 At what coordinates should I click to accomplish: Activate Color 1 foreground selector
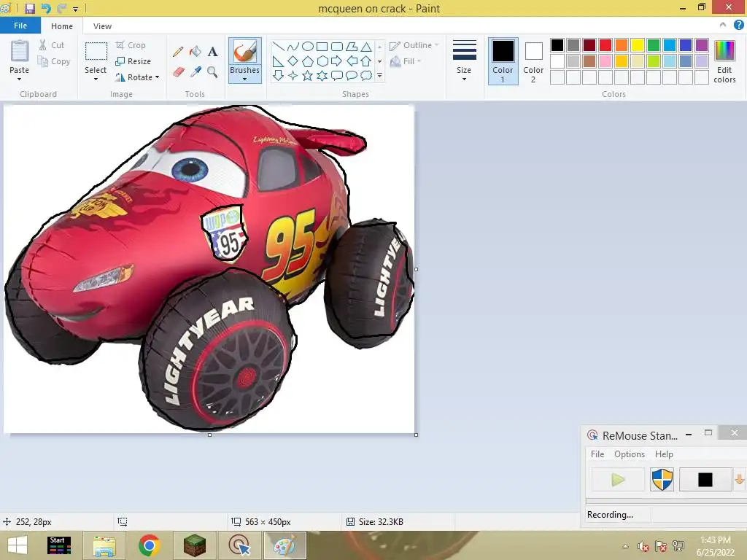click(x=503, y=61)
